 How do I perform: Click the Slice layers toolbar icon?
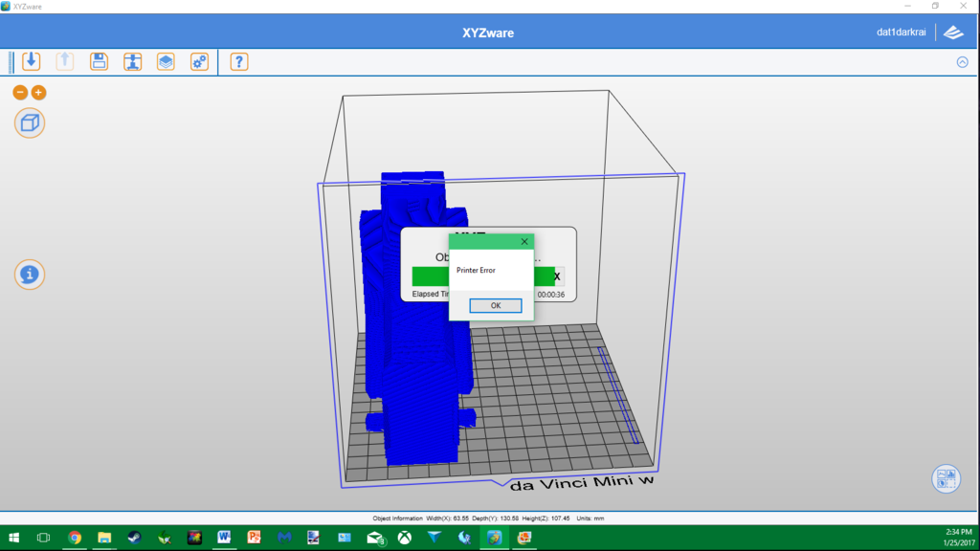pos(166,61)
